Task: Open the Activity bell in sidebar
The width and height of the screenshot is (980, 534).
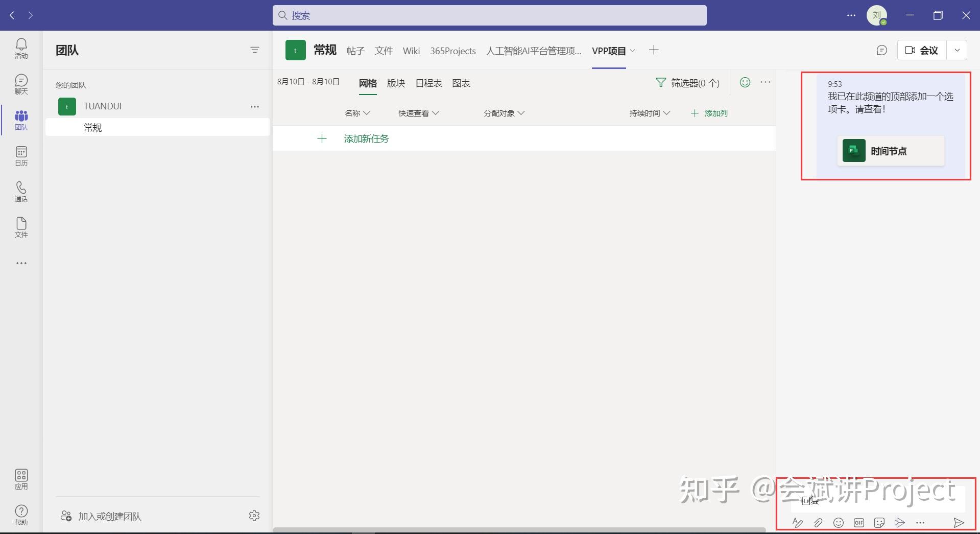Action: [21, 49]
